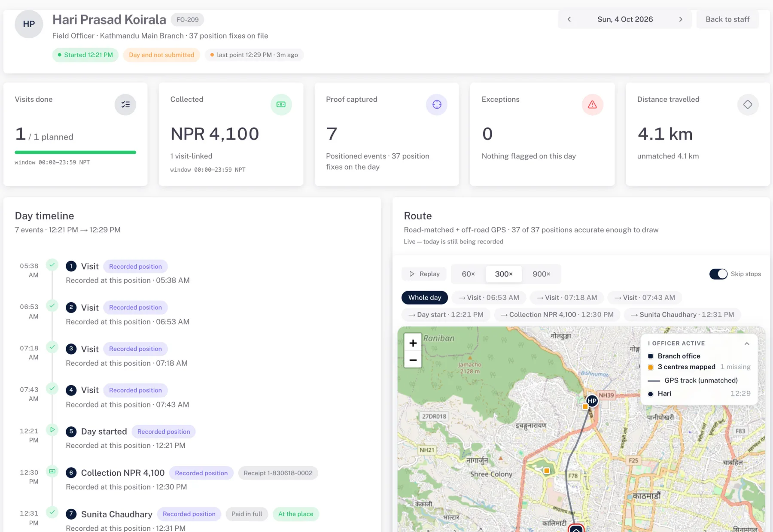Click the Collected cash icon
The image size is (773, 532).
[x=281, y=104]
